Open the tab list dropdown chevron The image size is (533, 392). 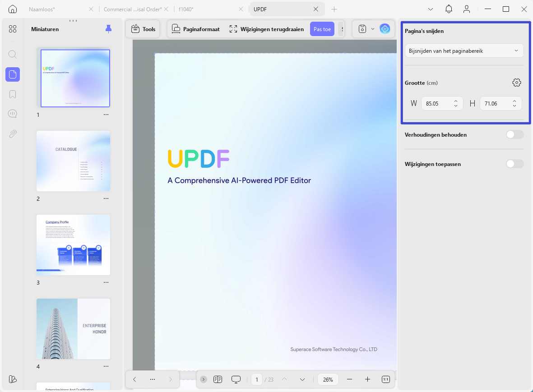431,9
